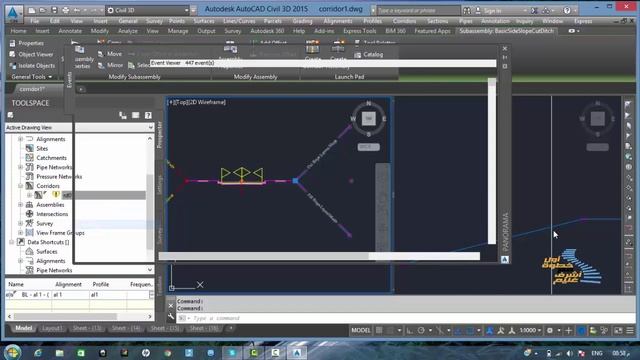640x360 pixels.
Task: Click the Toolspace panorama display icon
Action: click(136, 116)
